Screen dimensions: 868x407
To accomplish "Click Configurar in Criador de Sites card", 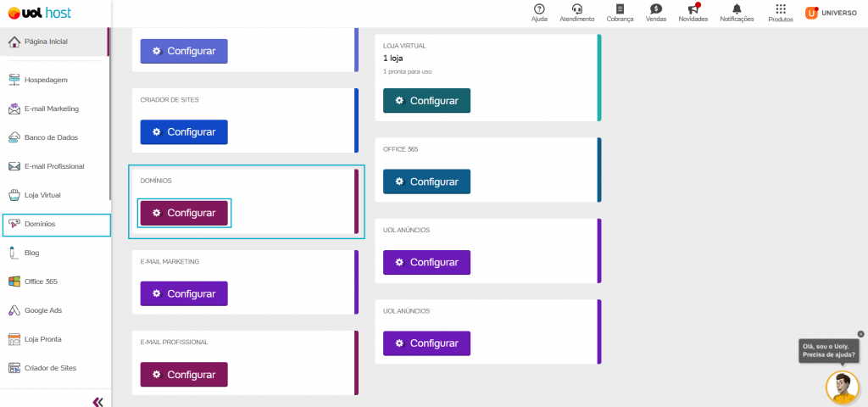I will click(184, 131).
